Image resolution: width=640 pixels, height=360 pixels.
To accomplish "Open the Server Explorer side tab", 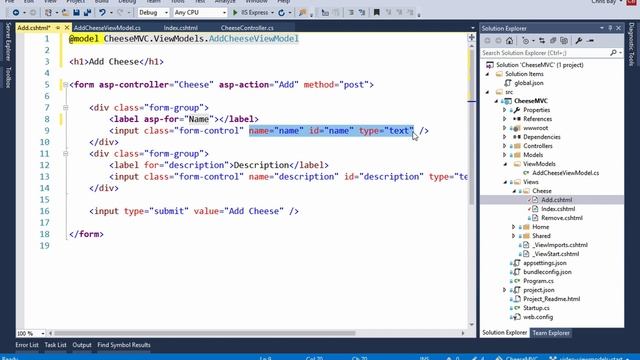I will click(x=8, y=42).
